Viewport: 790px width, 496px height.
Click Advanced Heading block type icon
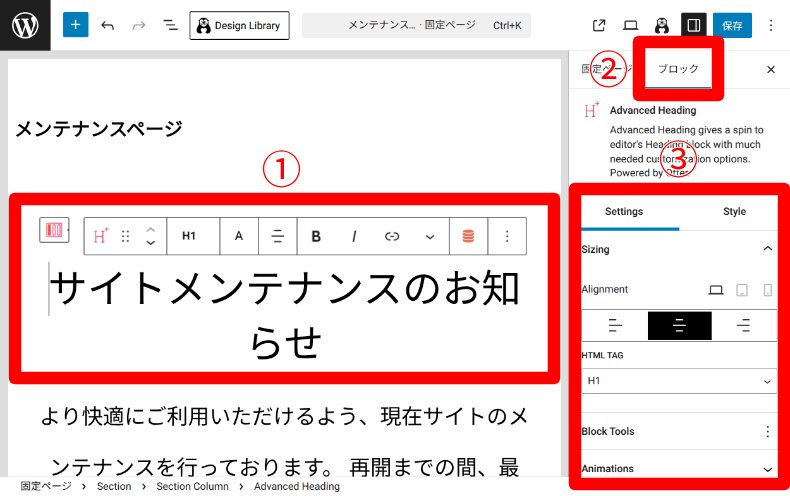(x=100, y=236)
